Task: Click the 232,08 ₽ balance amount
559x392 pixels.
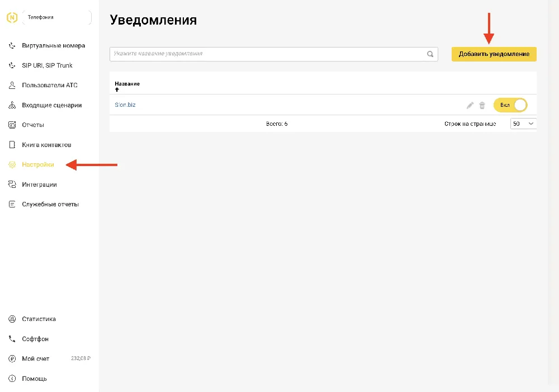Action: tap(80, 358)
